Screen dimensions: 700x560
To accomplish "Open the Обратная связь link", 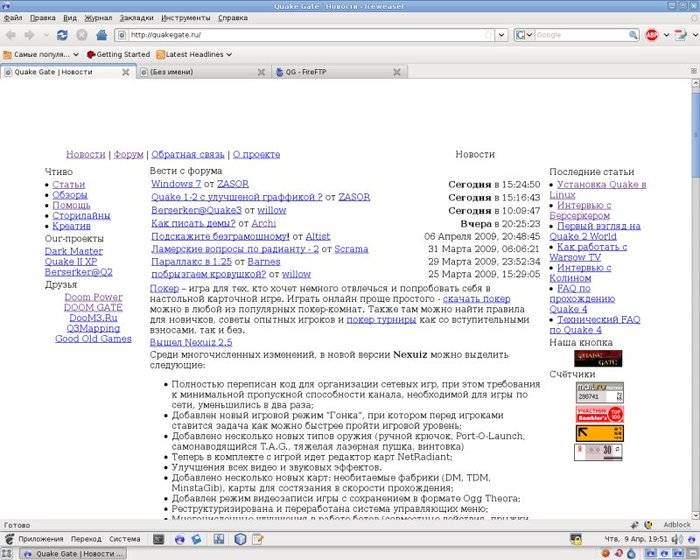I will click(188, 155).
